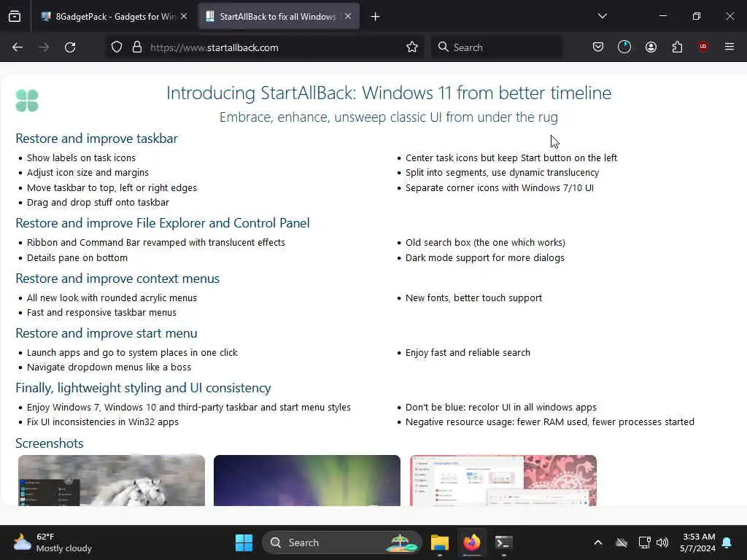The width and height of the screenshot is (747, 560).
Task: Go back to the previous page
Action: pos(18,47)
